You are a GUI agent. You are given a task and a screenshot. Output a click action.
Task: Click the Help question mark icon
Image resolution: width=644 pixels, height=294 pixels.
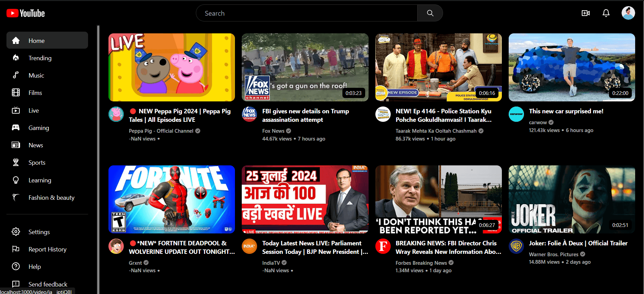pos(16,266)
